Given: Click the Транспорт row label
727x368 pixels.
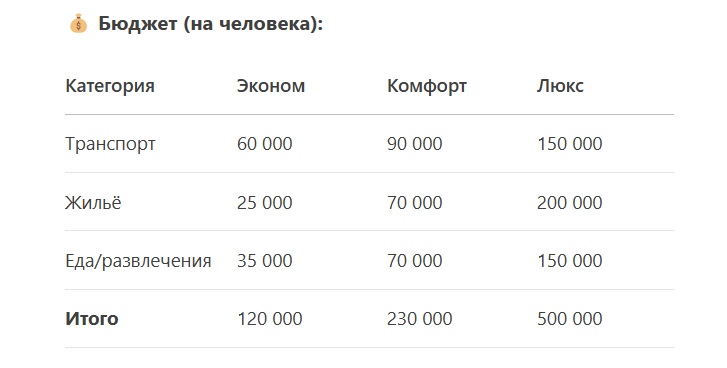Looking at the screenshot, I should click(110, 144).
